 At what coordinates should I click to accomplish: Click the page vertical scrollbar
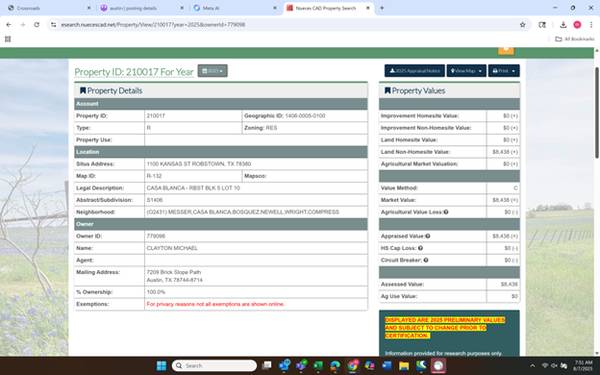click(597, 113)
